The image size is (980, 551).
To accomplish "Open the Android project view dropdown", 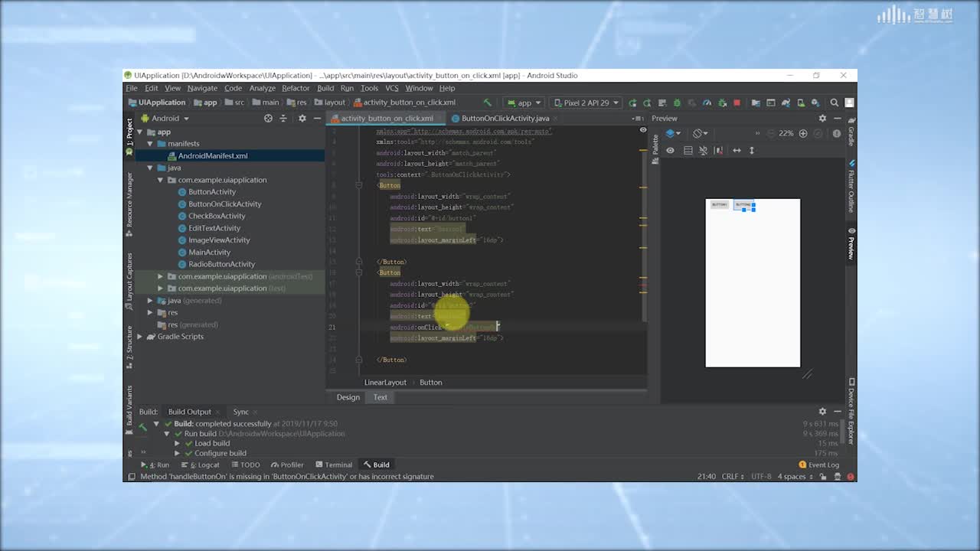I will pos(165,119).
